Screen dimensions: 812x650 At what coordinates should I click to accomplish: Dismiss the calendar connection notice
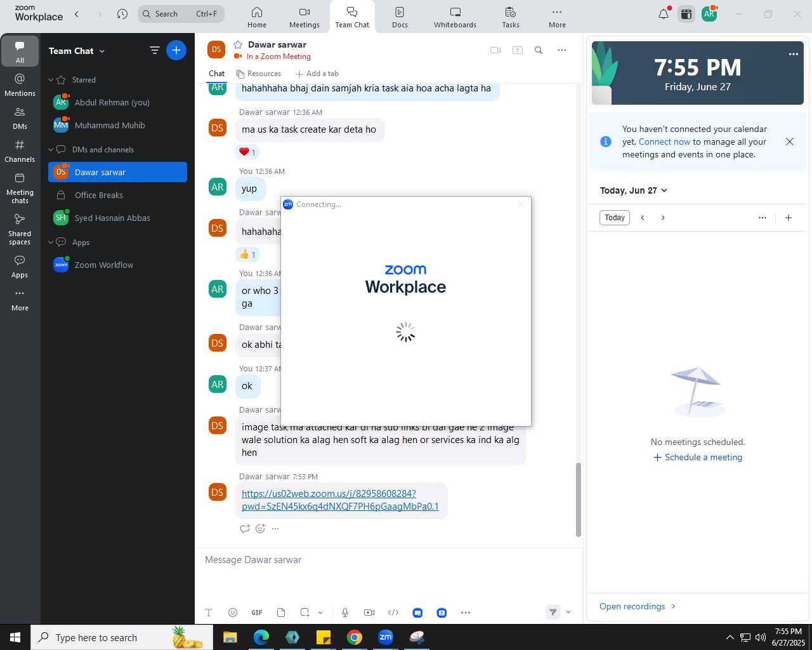pyautogui.click(x=790, y=142)
